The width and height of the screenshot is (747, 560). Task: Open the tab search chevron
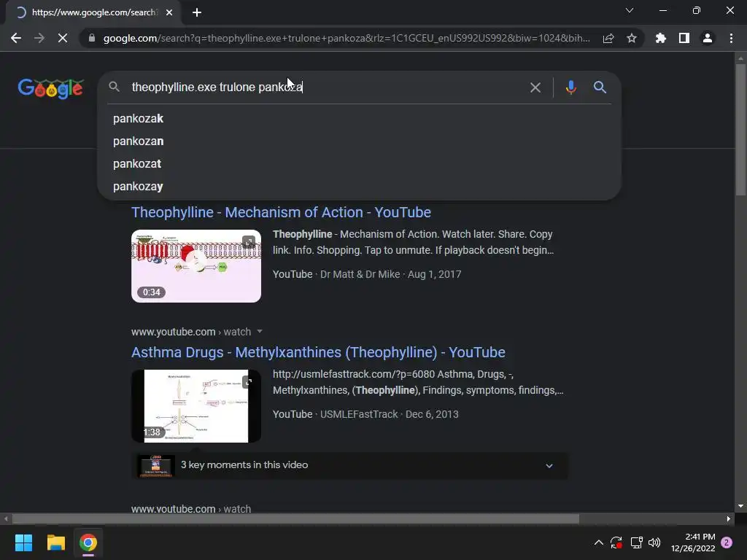point(630,10)
